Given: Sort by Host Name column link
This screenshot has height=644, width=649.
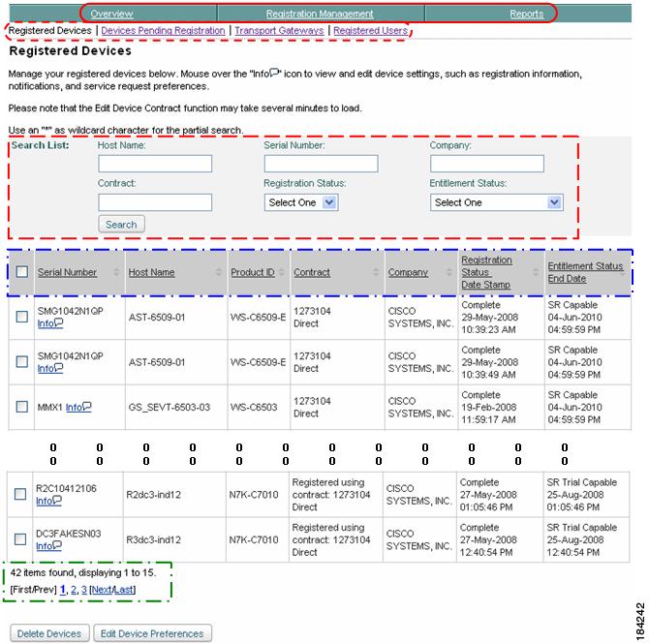Looking at the screenshot, I should pyautogui.click(x=151, y=272).
